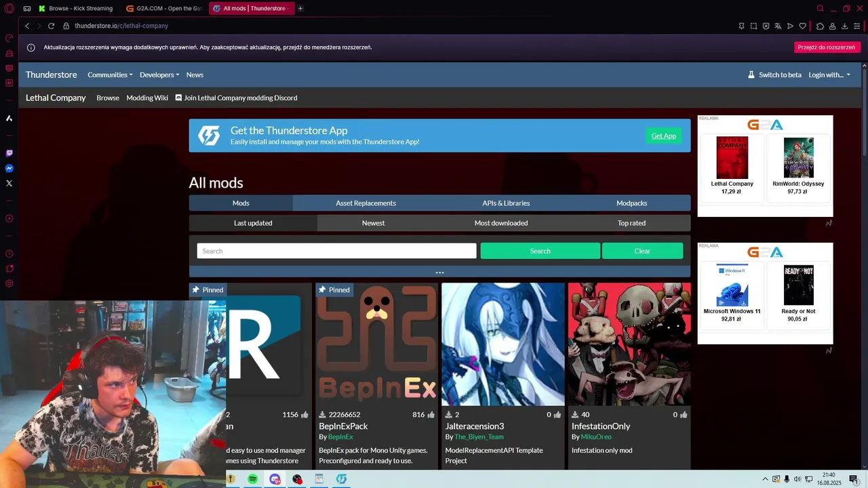Sort by Last updated
This screenshot has width=868, height=488.
[x=253, y=223]
